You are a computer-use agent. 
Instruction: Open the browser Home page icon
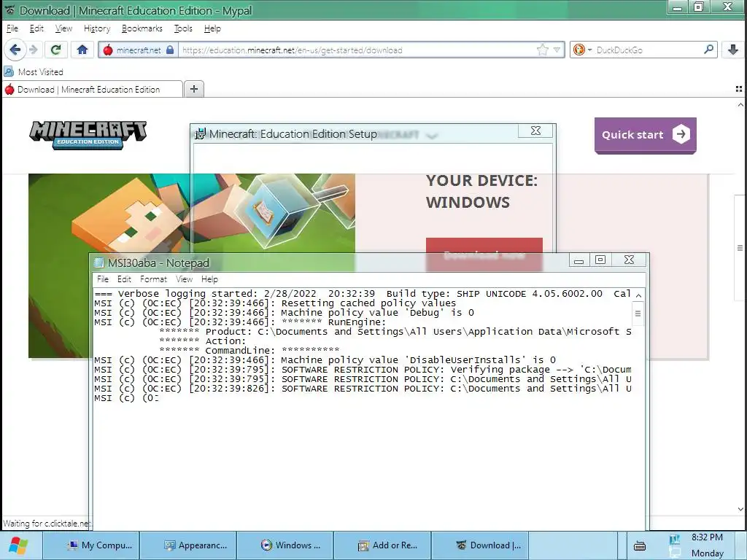(82, 50)
